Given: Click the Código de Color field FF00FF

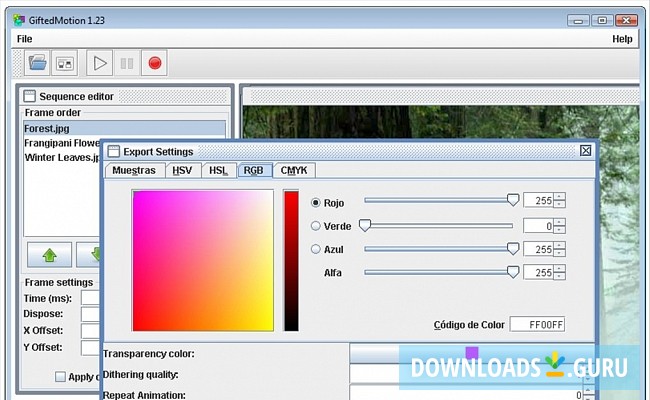Looking at the screenshot, I should (x=537, y=324).
